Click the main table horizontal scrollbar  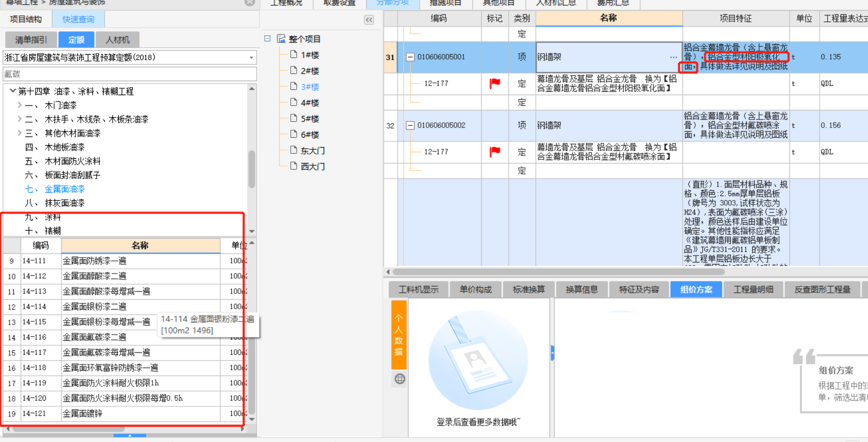point(558,271)
